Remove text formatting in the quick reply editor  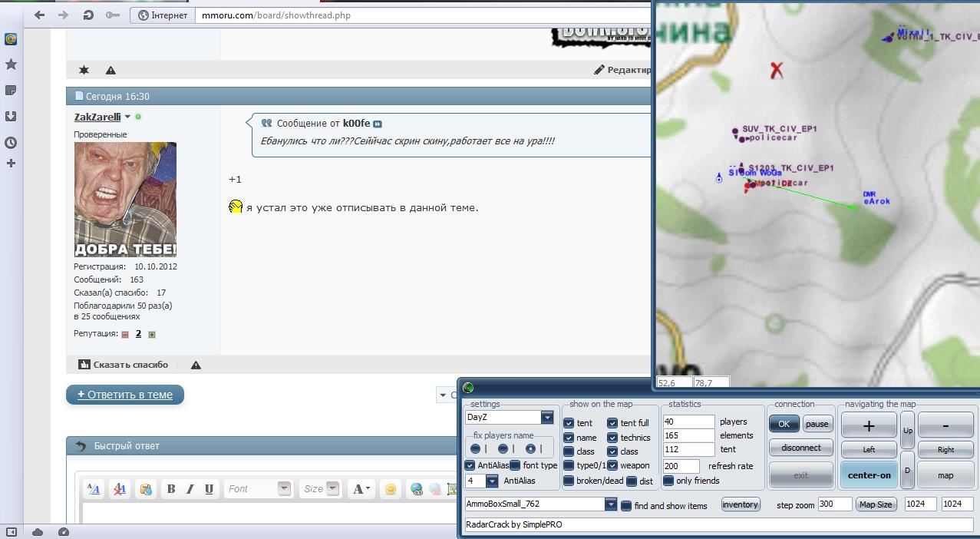tap(120, 488)
